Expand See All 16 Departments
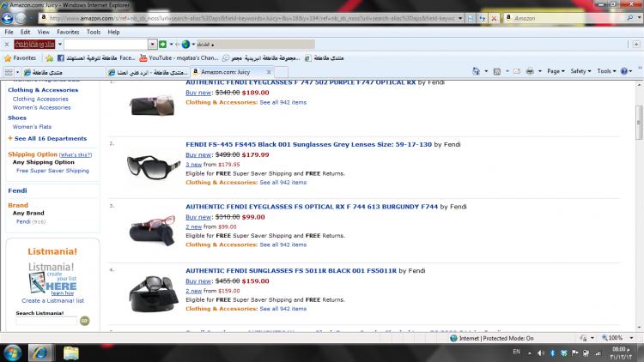The height and width of the screenshot is (362, 644). pyautogui.click(x=49, y=138)
